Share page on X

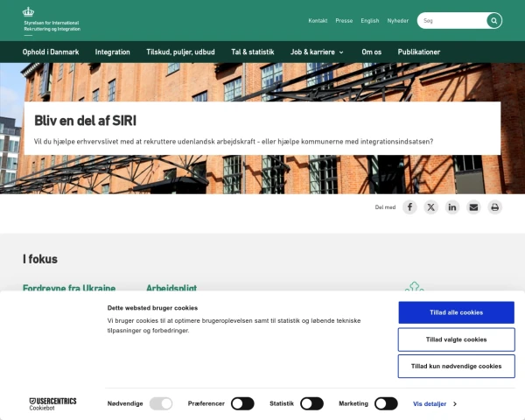tap(430, 207)
